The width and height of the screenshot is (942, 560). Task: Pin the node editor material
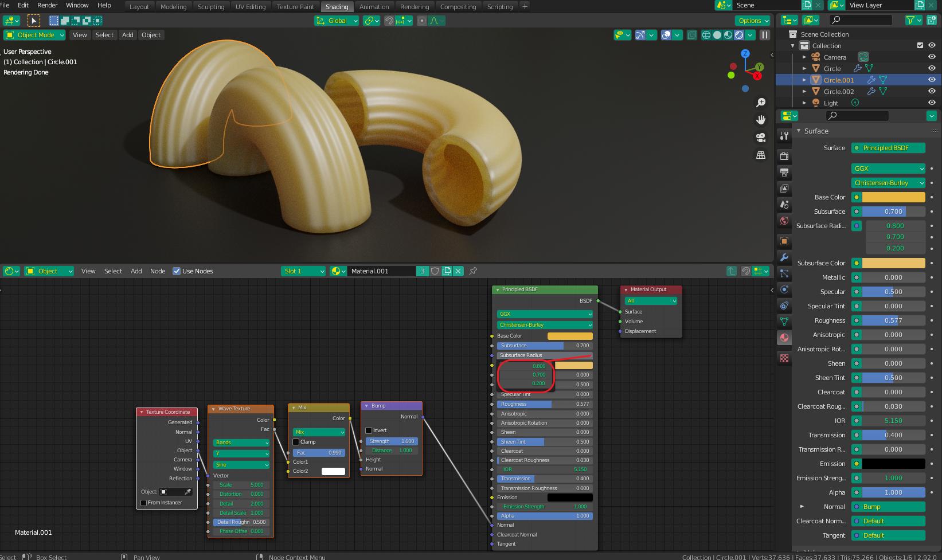click(473, 271)
